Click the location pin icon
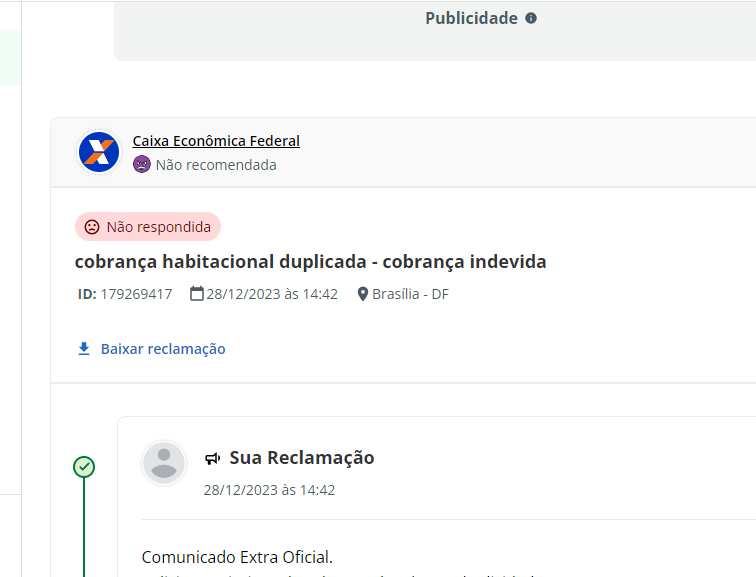Image resolution: width=756 pixels, height=577 pixels. point(363,294)
